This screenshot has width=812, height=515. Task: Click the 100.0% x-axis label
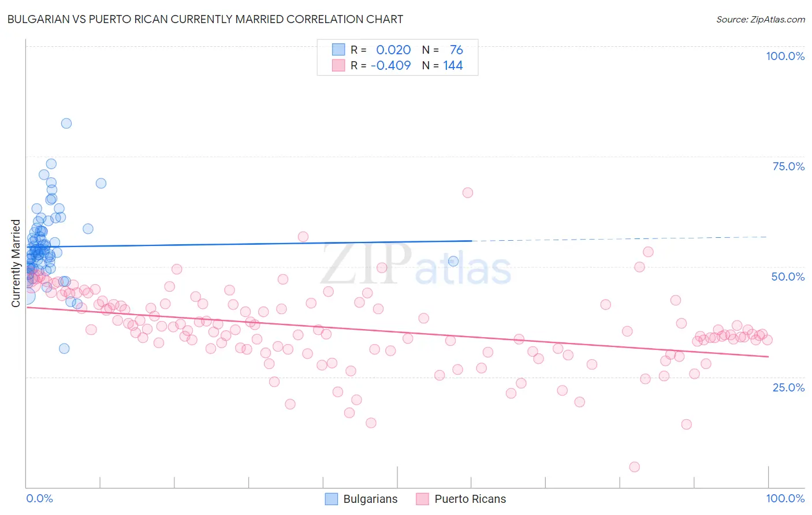coord(785,498)
